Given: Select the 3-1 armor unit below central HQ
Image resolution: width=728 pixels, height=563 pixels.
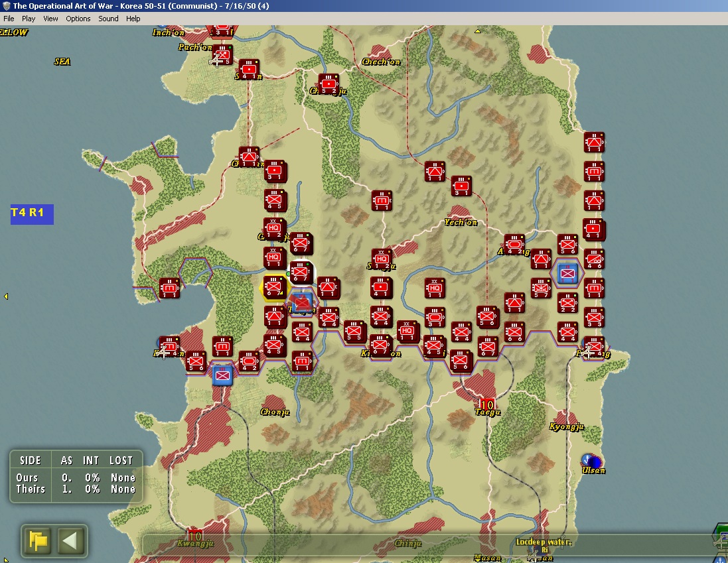Looking at the screenshot, I should pos(435,318).
